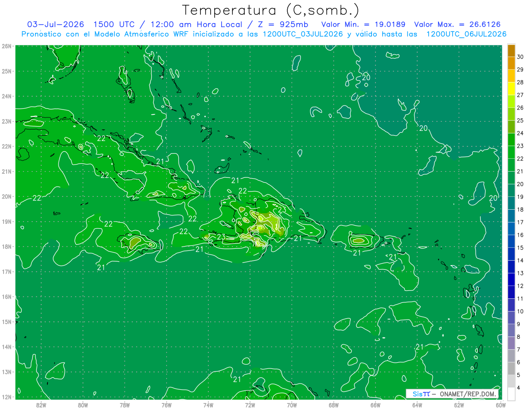The width and height of the screenshot is (532, 411).
Task: Click legend value 15 on the color bar
Action: click(520, 248)
